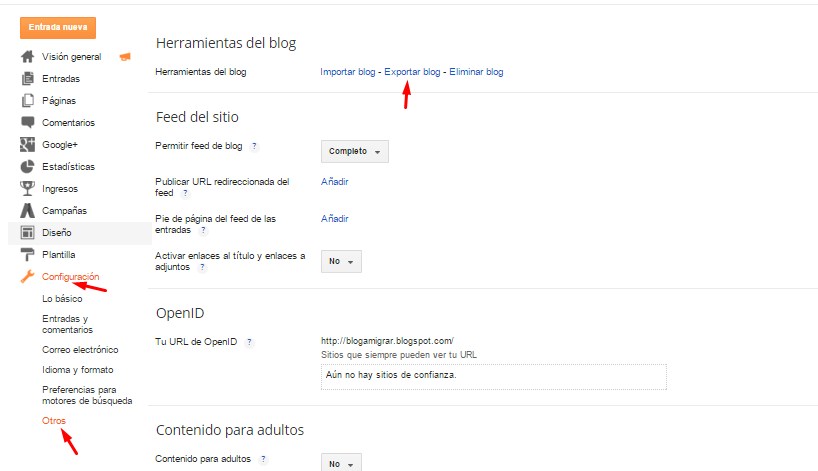Click the trusted sites box Aún no hay sitios
This screenshot has width=818, height=471.
(x=494, y=377)
